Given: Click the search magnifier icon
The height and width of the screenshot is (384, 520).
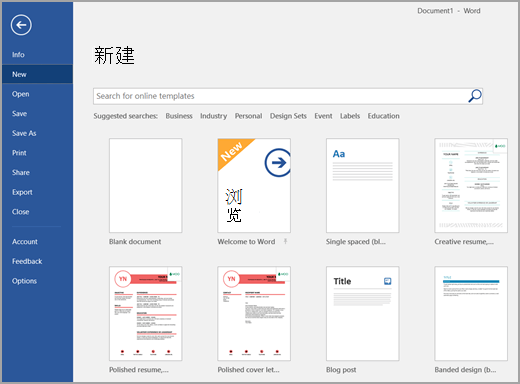Looking at the screenshot, I should click(x=475, y=96).
